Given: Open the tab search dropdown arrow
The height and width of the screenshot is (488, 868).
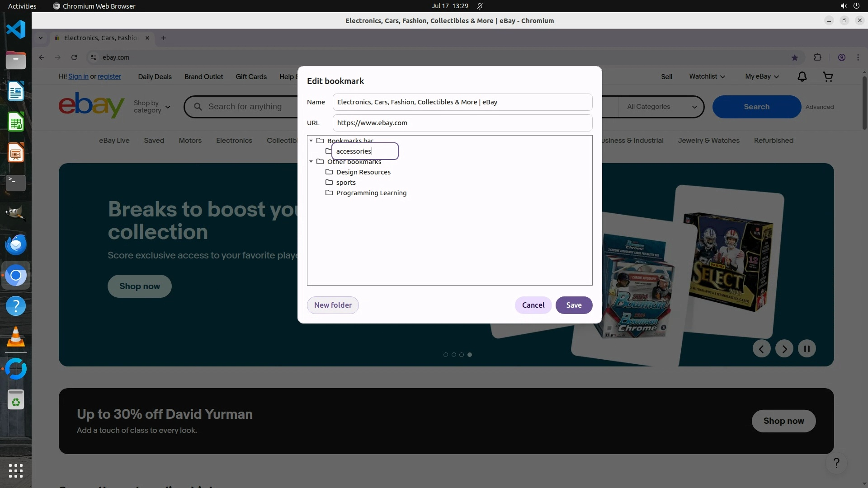Looking at the screenshot, I should (41, 38).
